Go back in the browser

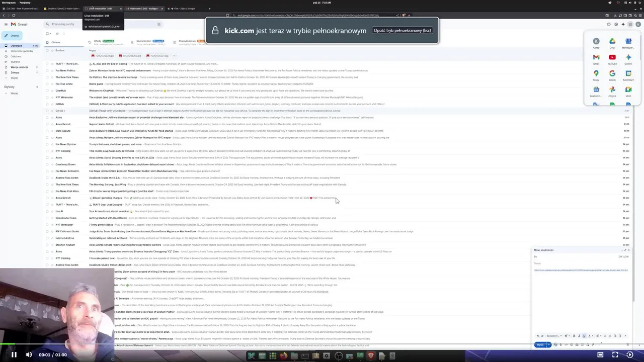point(4,15)
